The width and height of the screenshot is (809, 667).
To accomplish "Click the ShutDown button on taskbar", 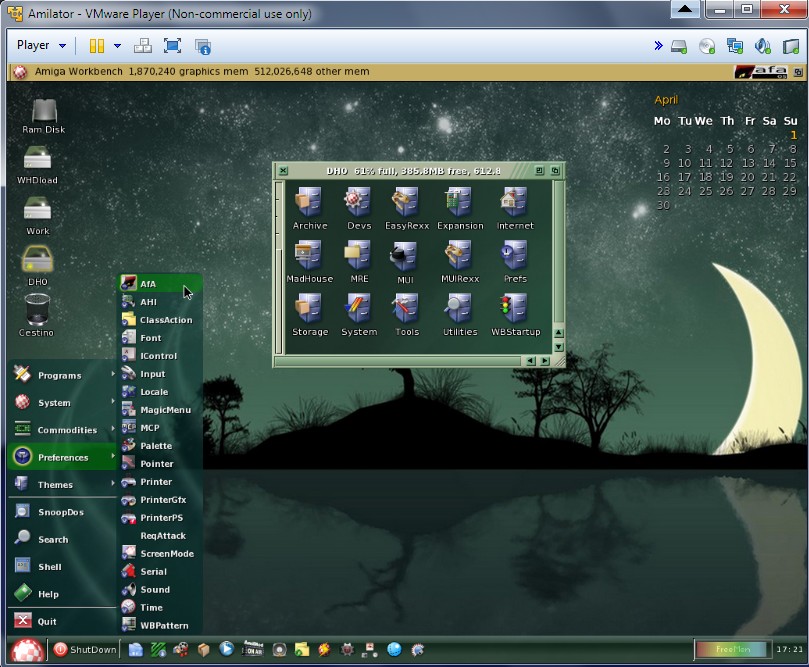I will coord(85,649).
